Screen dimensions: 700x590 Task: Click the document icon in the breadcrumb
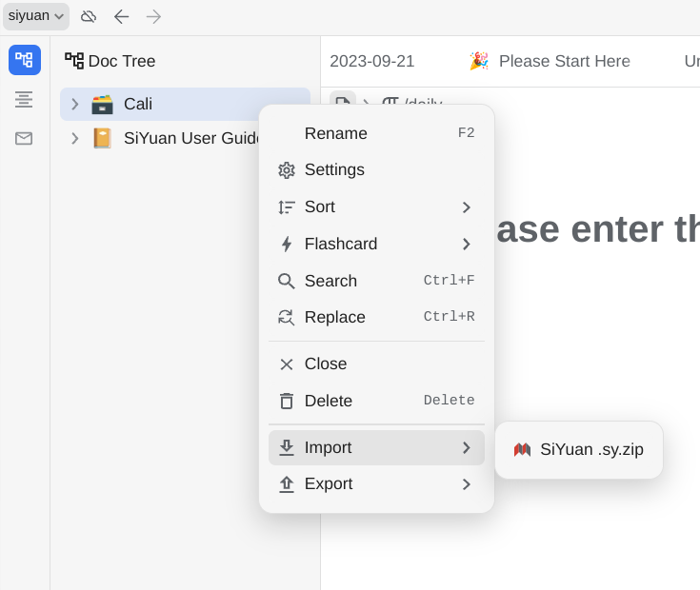[x=343, y=100]
